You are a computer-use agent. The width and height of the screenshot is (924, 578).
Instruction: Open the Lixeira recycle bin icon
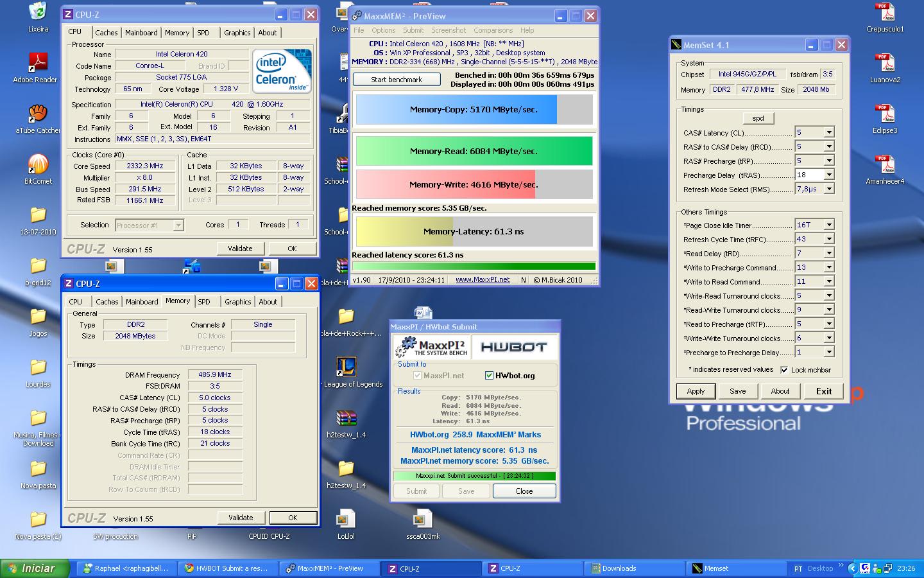(x=38, y=17)
